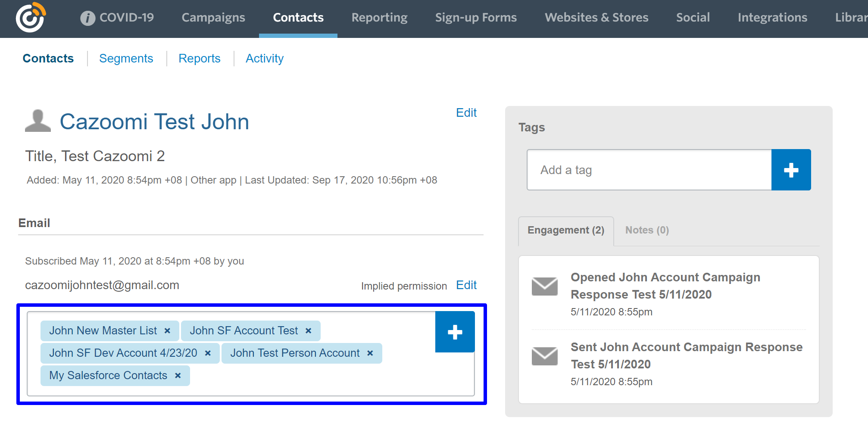Click John New Master List chip label

tap(103, 331)
